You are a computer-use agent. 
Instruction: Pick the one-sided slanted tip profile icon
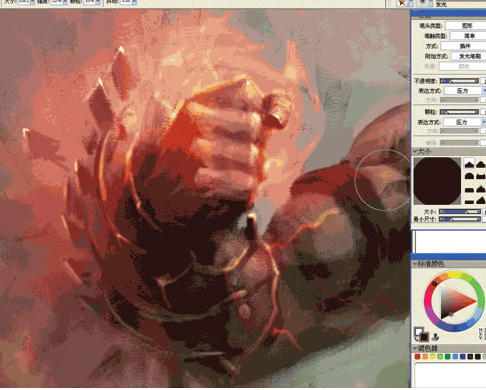coord(481,200)
